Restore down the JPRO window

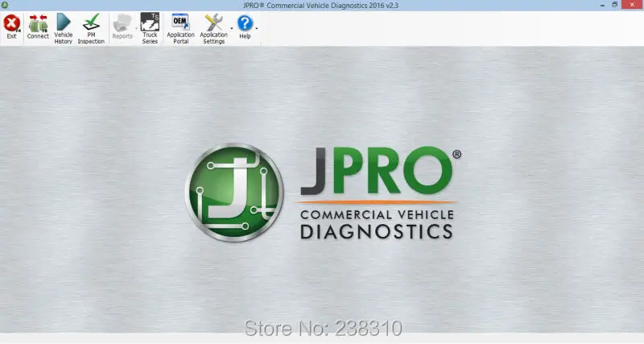click(x=615, y=5)
